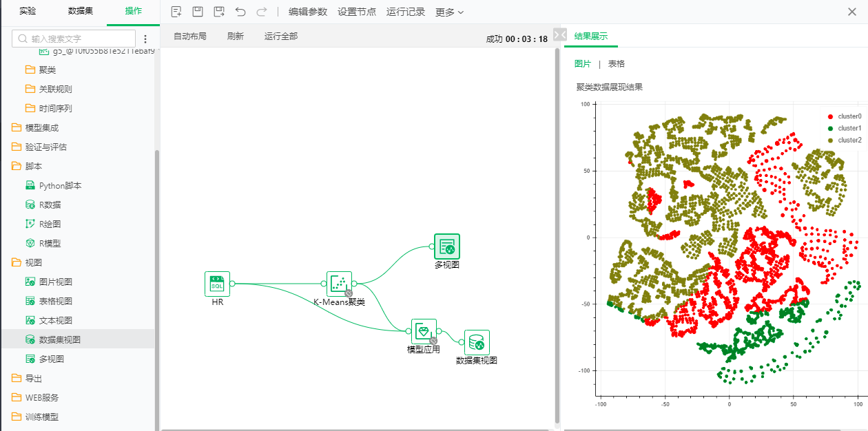Open the search box options menu icon
868x431 pixels.
click(x=145, y=39)
